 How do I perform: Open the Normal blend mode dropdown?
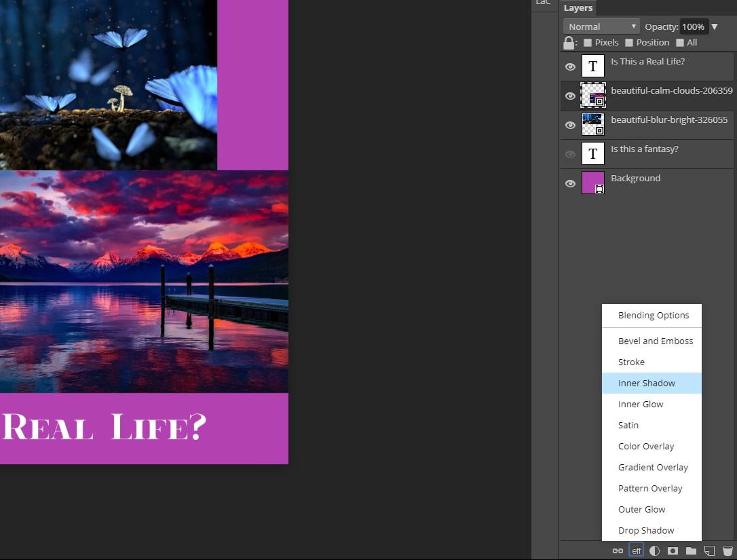tap(601, 26)
